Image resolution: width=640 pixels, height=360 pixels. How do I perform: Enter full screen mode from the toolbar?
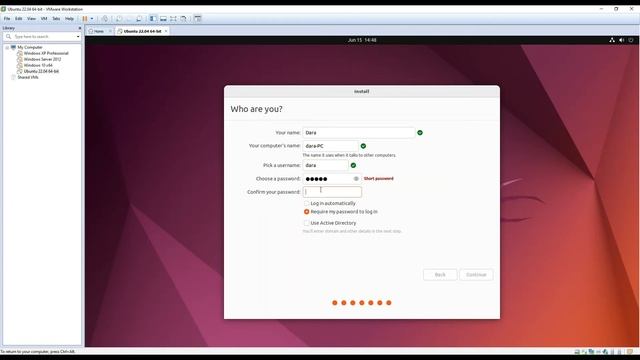point(173,19)
